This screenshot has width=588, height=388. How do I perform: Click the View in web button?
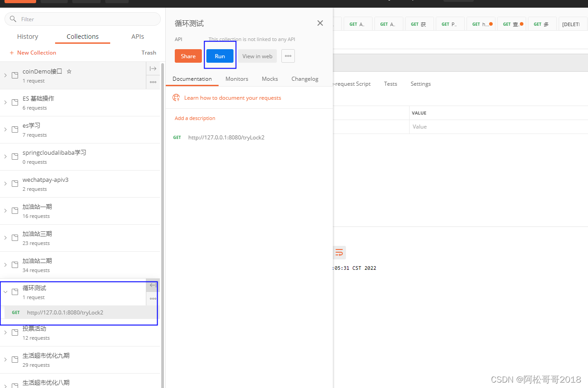(257, 56)
